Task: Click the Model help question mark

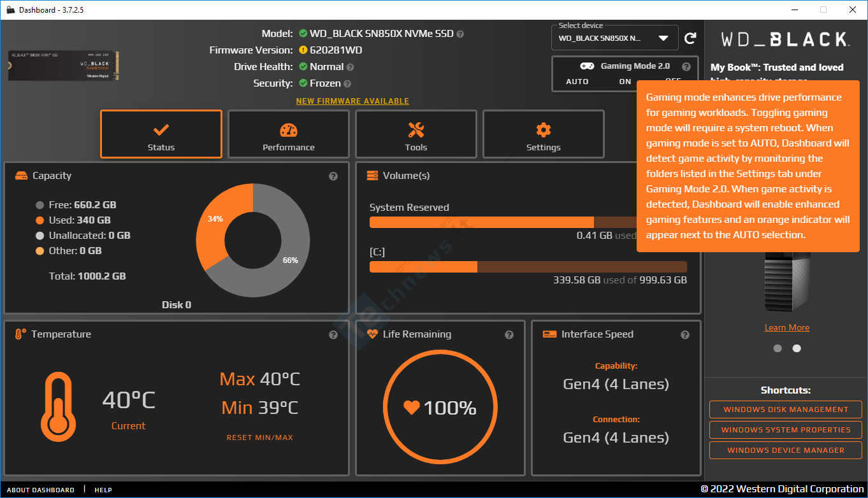Action: (x=460, y=34)
